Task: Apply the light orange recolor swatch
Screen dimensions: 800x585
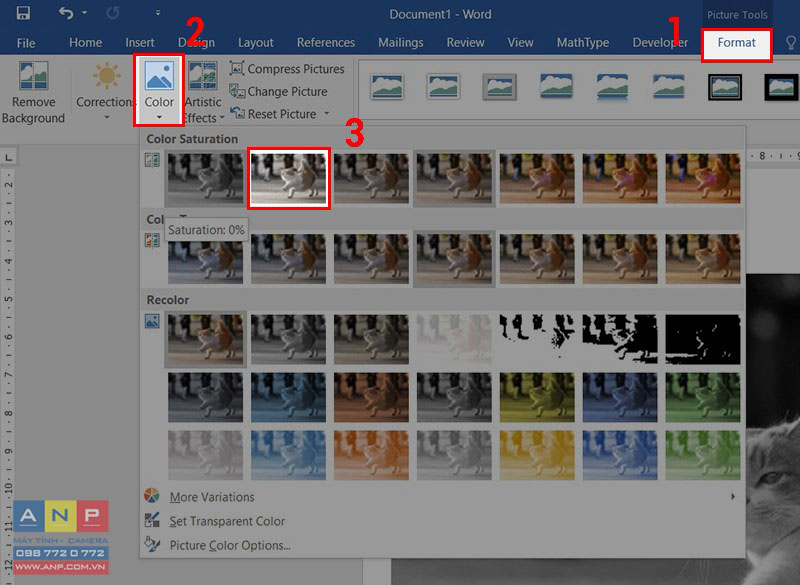Action: click(x=371, y=455)
